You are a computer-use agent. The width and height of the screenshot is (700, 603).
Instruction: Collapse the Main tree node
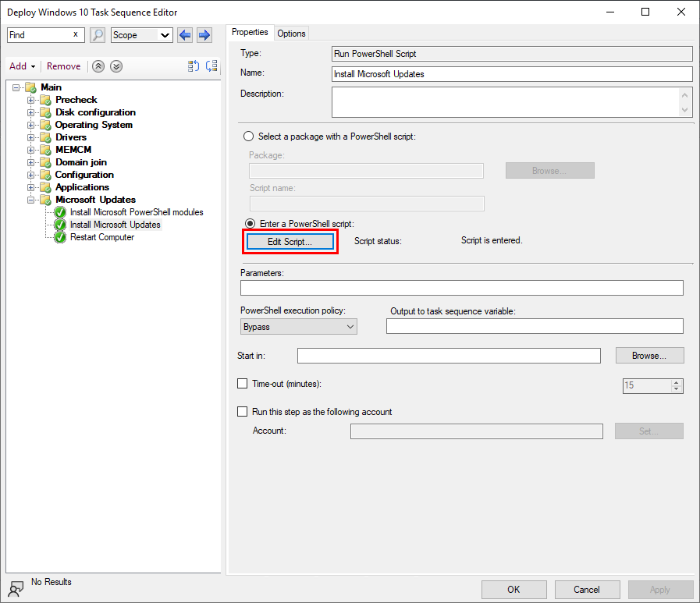coord(16,87)
